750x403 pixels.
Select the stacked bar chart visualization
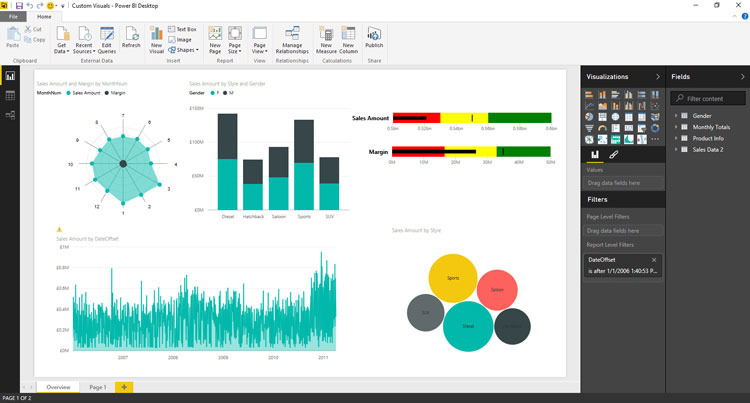pyautogui.click(x=589, y=95)
